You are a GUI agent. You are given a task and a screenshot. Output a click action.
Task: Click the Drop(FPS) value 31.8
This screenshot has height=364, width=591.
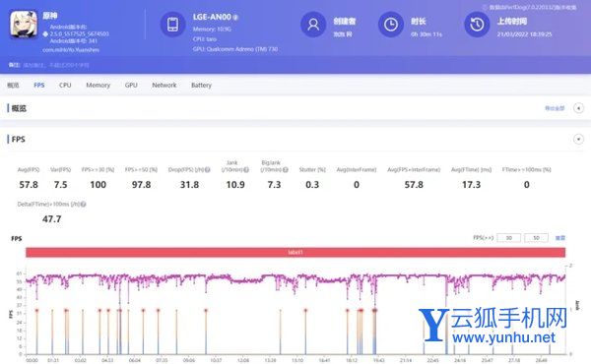point(189,185)
